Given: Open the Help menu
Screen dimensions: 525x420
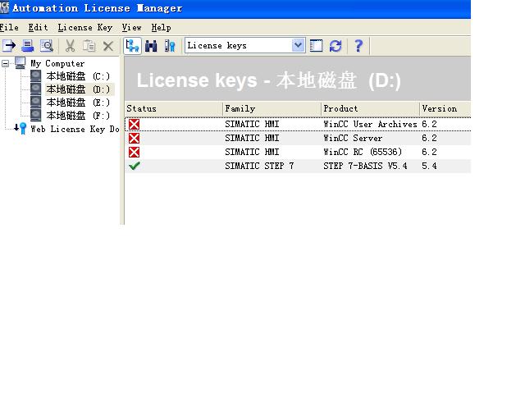Looking at the screenshot, I should click(161, 27).
